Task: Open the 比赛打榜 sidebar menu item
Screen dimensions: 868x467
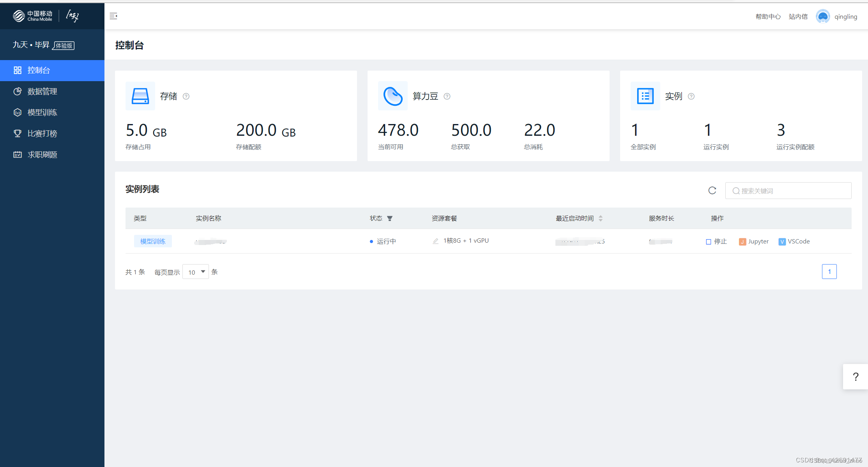Action: coord(52,133)
